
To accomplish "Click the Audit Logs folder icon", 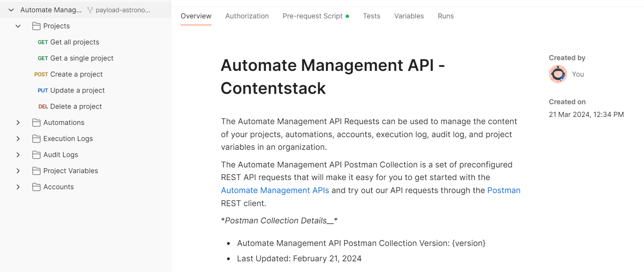I will [36, 155].
